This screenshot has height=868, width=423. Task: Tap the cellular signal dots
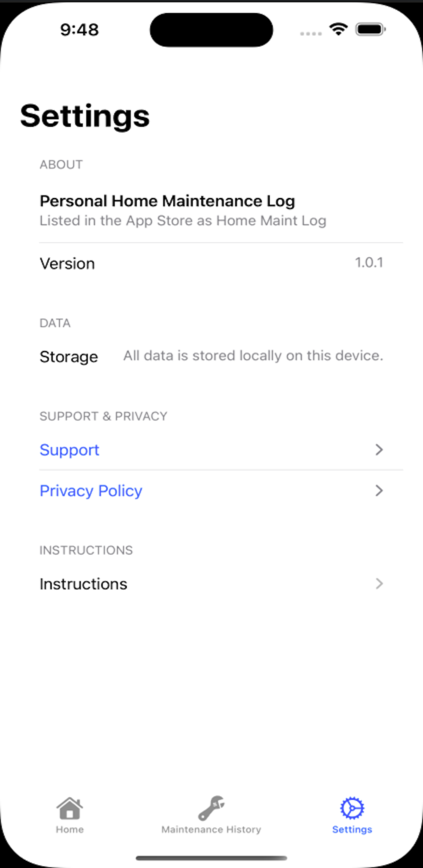point(310,33)
